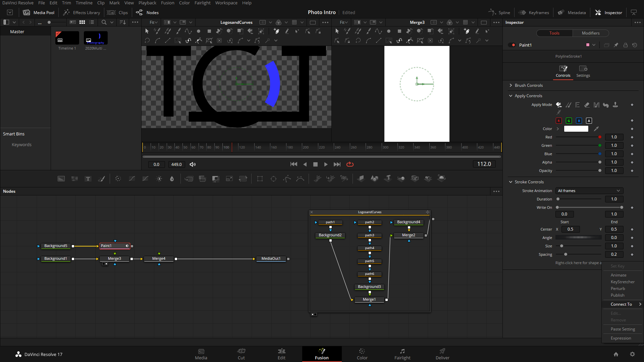Image resolution: width=644 pixels, height=362 pixels.
Task: Click the white Color swatch
Action: [x=576, y=129]
